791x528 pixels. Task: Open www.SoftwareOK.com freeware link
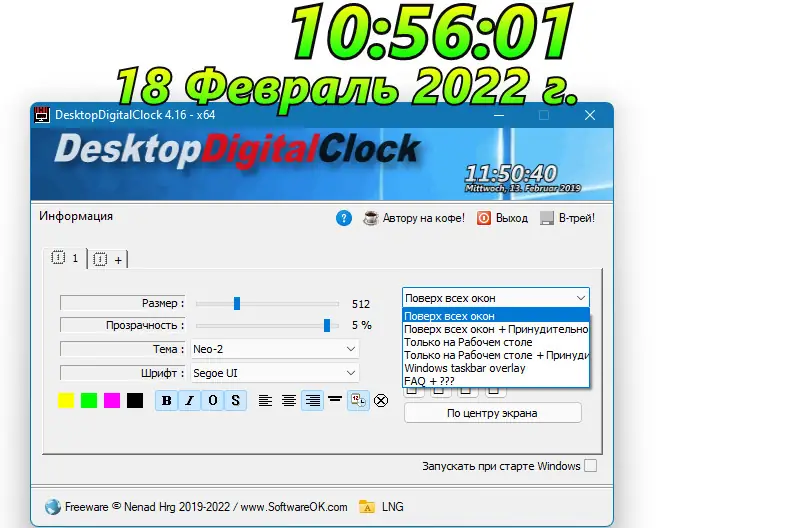(206, 507)
